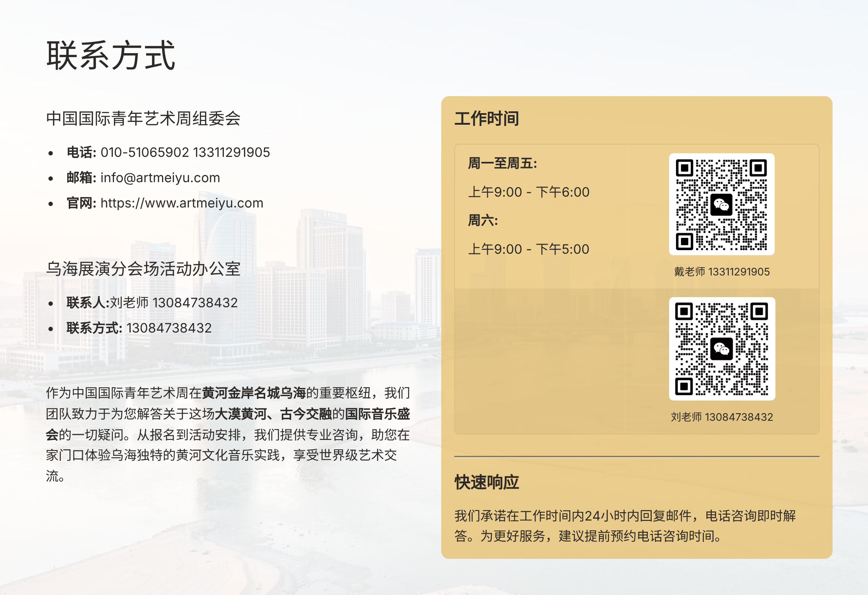The image size is (868, 595).
Task: Click the 周一至周五 hours label
Action: tap(502, 163)
